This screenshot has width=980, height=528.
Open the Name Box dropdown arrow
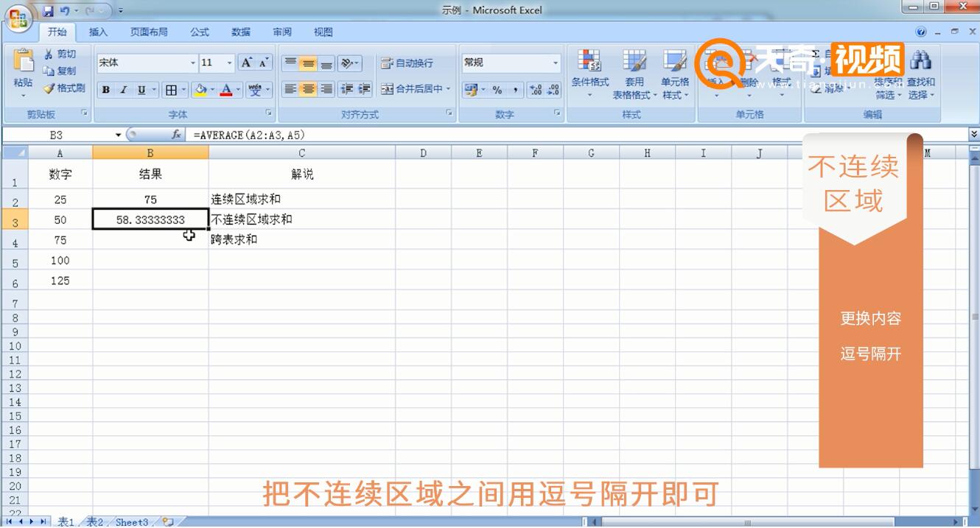(118, 135)
